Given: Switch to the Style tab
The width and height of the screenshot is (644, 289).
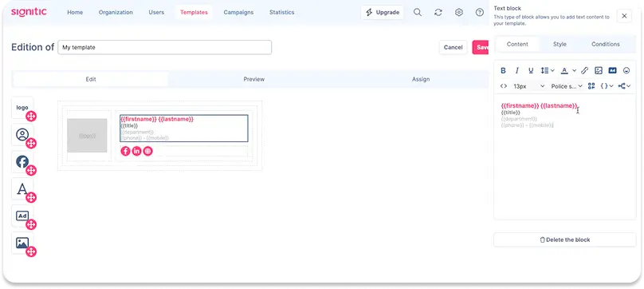Looking at the screenshot, I should [560, 44].
